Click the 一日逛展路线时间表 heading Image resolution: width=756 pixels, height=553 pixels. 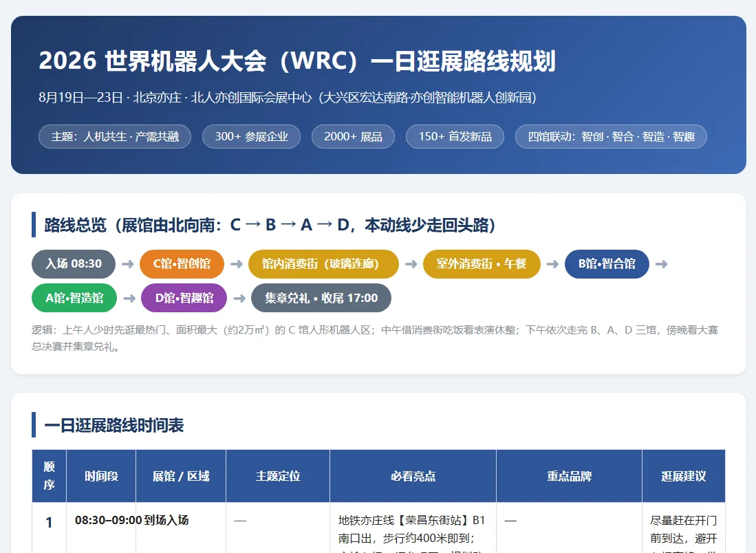click(x=114, y=425)
